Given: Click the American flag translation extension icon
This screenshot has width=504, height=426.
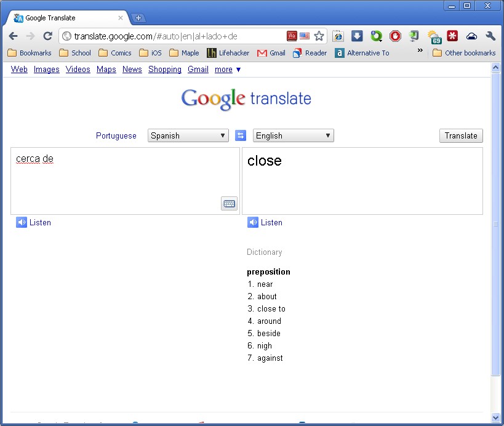Looking at the screenshot, I should (305, 36).
